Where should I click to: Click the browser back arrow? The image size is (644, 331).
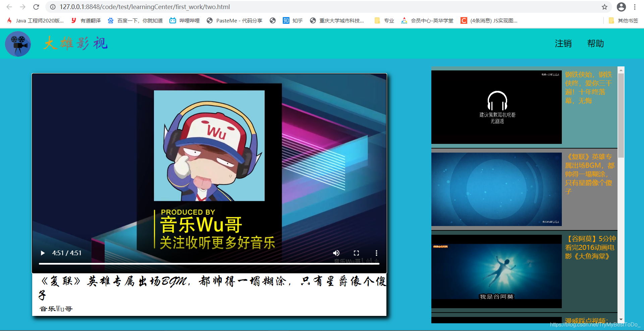point(9,7)
